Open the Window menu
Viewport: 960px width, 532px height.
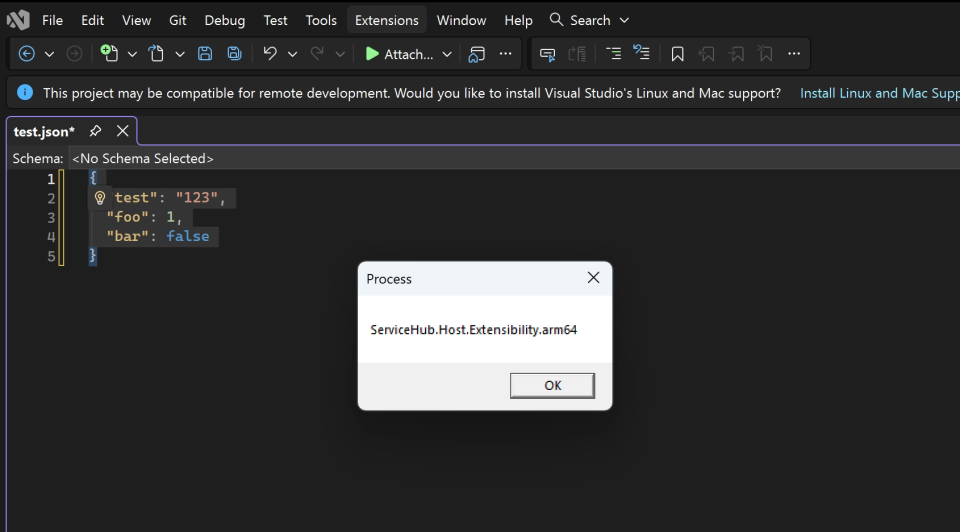point(461,20)
